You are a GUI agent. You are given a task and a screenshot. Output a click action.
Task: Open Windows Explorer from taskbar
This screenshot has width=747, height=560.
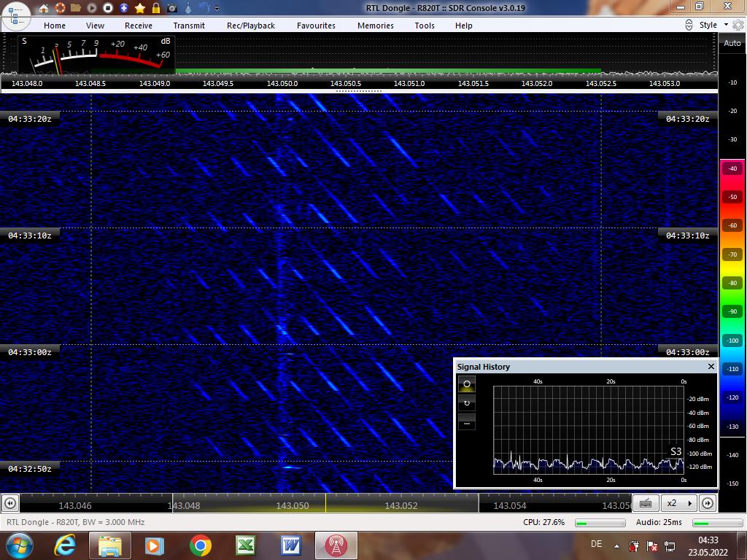tap(109, 545)
